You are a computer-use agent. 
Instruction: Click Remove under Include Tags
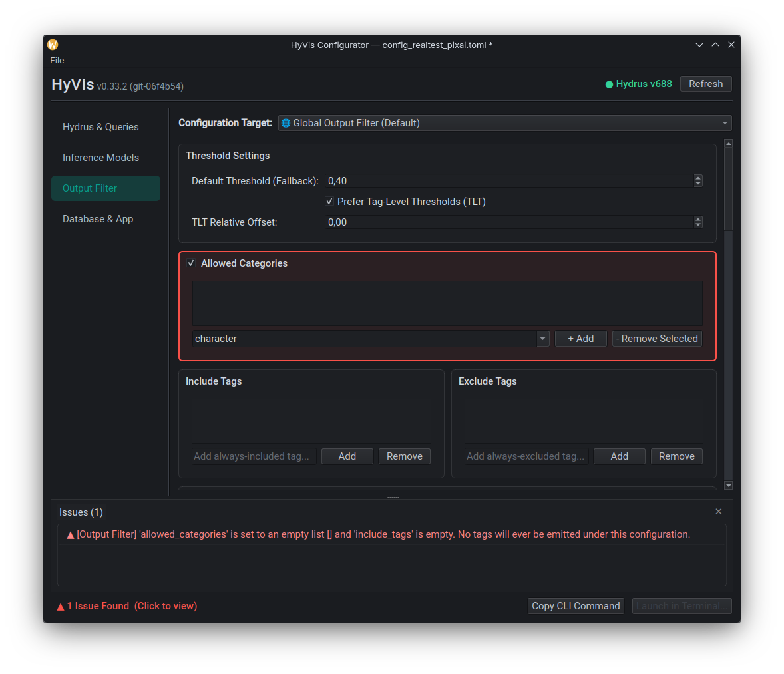pyautogui.click(x=405, y=456)
